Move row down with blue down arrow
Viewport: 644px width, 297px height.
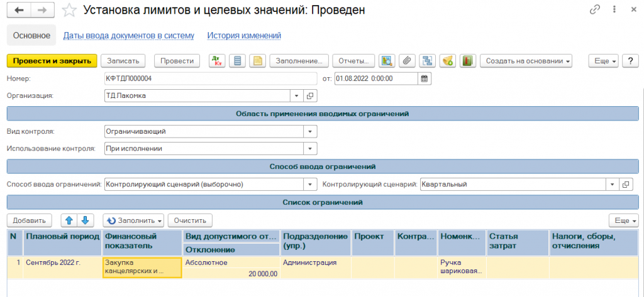pyautogui.click(x=85, y=220)
